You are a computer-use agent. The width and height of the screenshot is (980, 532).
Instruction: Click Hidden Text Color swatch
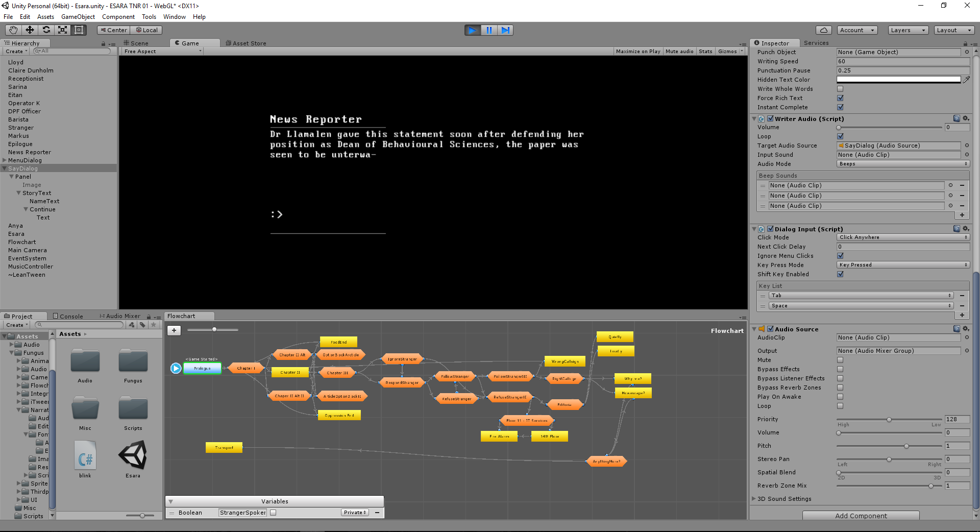pyautogui.click(x=898, y=80)
